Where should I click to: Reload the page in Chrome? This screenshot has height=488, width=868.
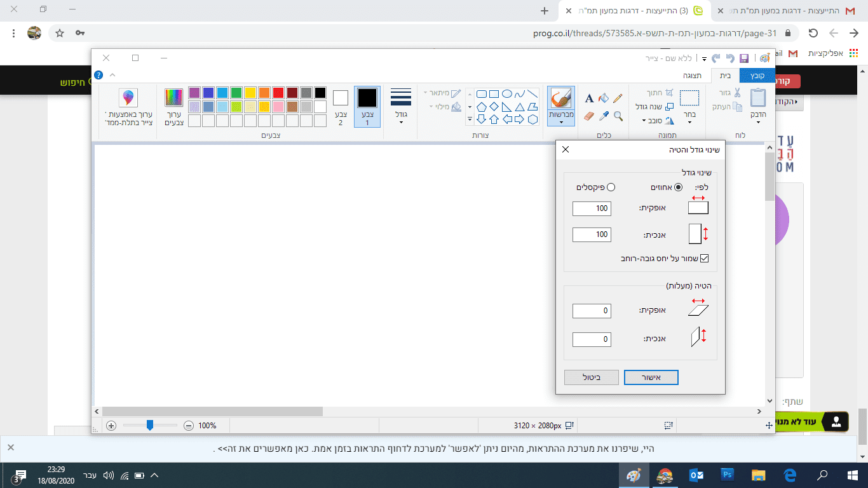[x=813, y=33]
